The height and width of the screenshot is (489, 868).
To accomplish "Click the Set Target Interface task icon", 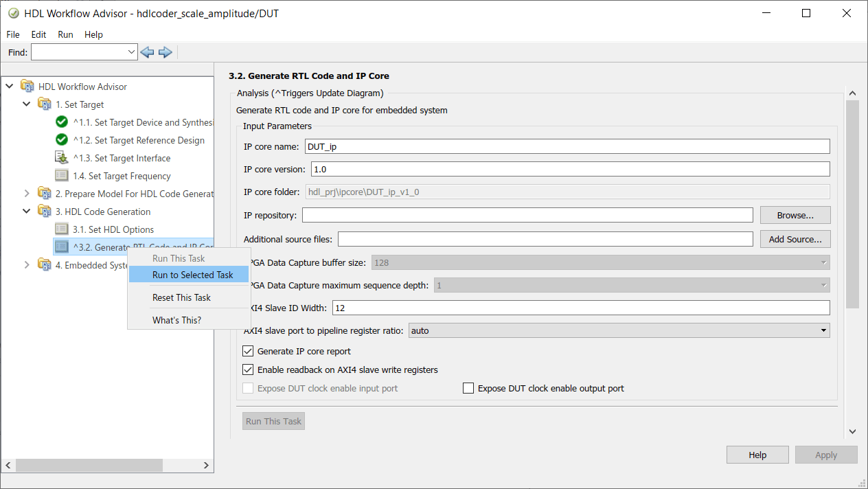I will (62, 158).
